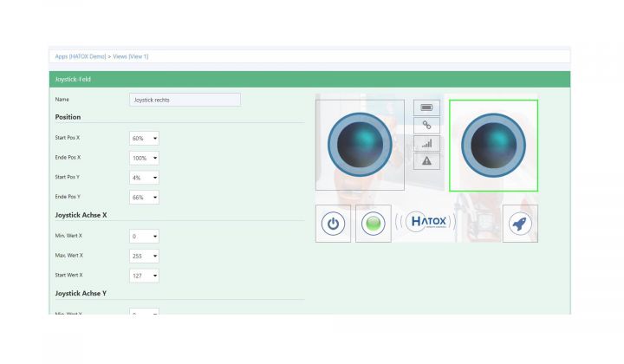
Task: Open 'Views [View 1]' breadcrumb link
Action: (131, 56)
